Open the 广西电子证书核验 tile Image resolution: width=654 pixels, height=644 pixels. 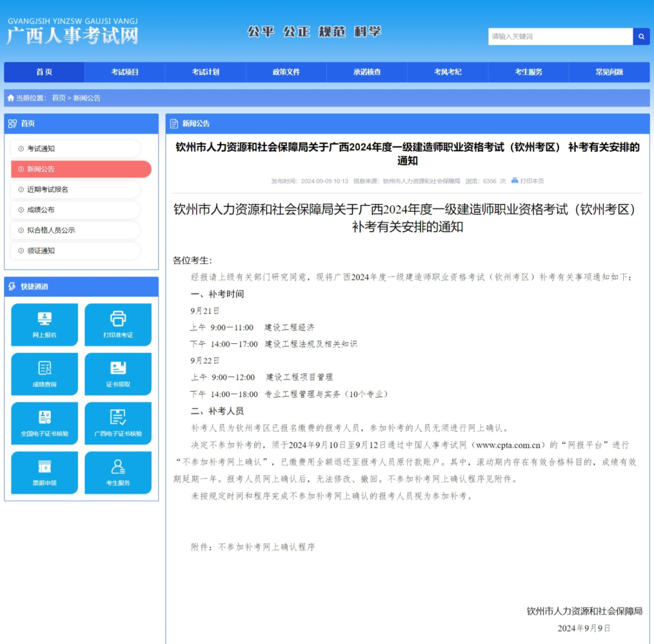click(118, 423)
